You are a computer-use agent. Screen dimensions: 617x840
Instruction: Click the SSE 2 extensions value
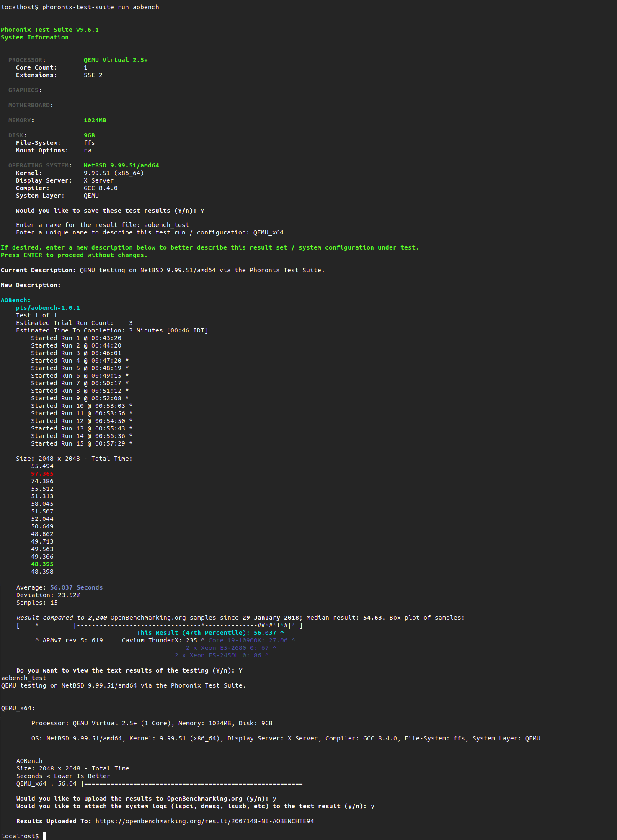coord(93,75)
